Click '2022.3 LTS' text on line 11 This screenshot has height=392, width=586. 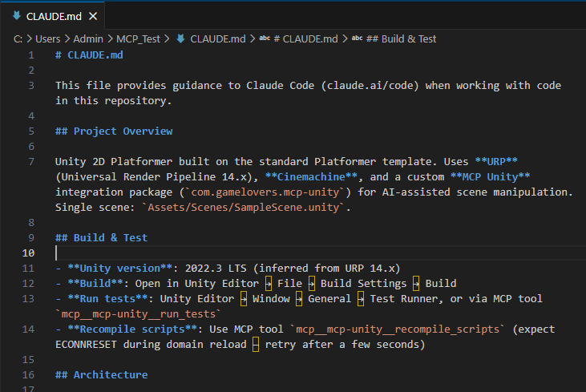(x=216, y=269)
